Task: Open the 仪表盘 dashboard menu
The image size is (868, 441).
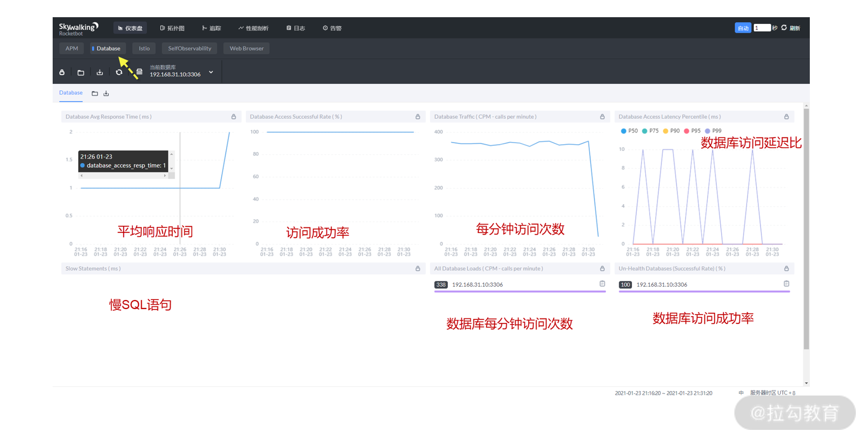Action: [130, 28]
